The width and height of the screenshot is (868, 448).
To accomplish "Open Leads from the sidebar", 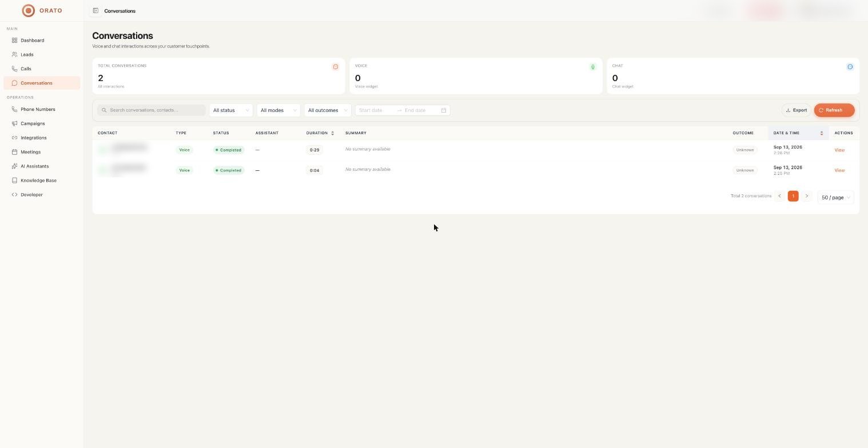I will click(x=42, y=55).
